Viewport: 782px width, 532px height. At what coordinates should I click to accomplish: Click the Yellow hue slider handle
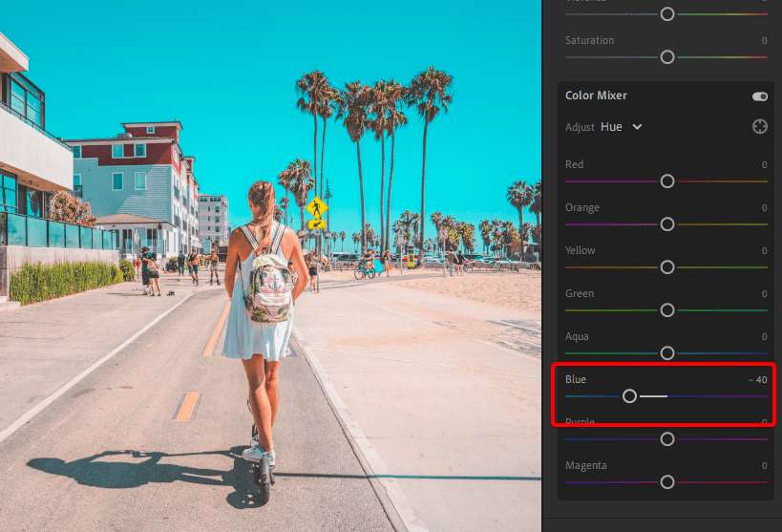pos(667,267)
